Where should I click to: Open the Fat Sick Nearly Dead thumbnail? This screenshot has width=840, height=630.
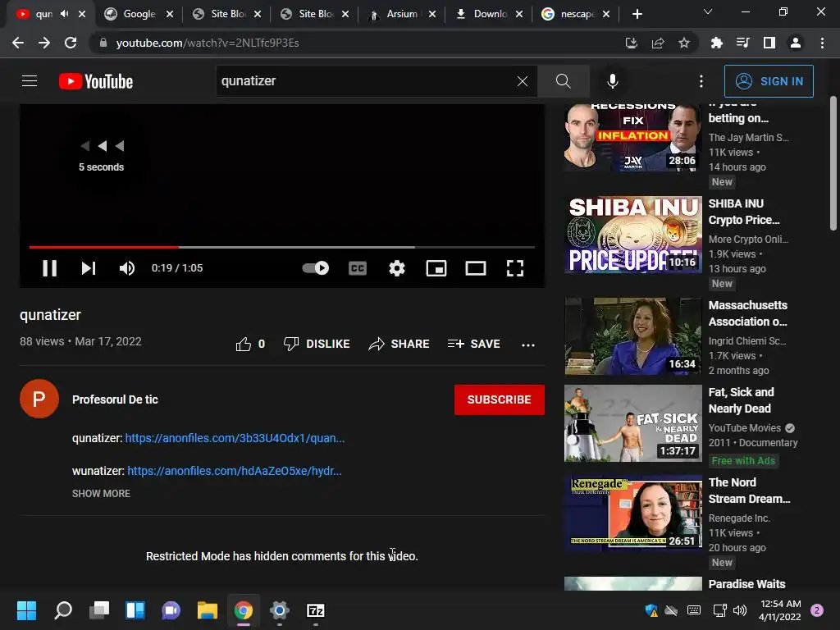pos(632,423)
